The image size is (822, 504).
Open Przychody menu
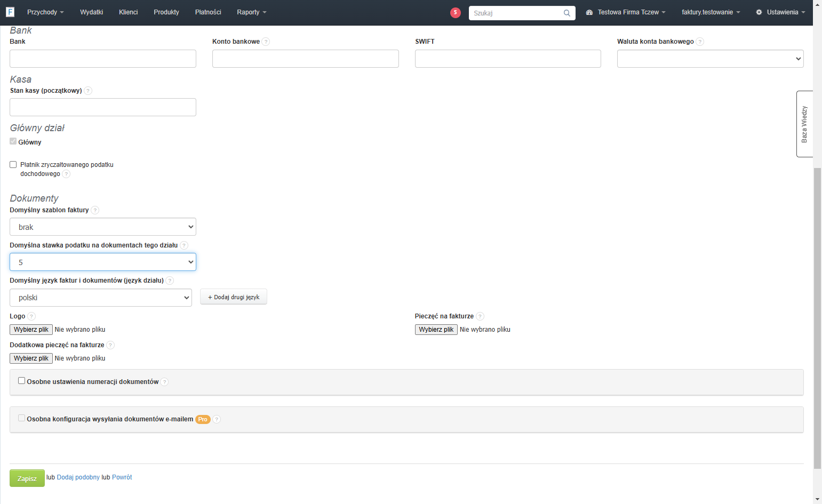point(45,12)
